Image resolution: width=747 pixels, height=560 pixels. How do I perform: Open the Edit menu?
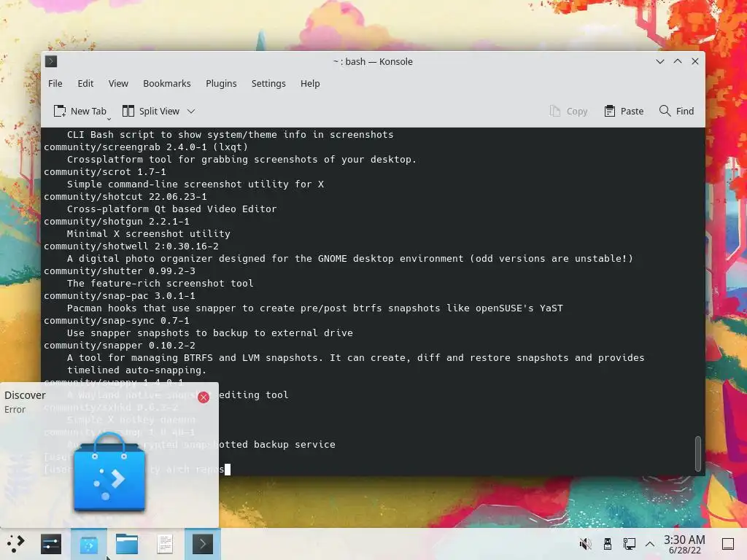tap(85, 83)
